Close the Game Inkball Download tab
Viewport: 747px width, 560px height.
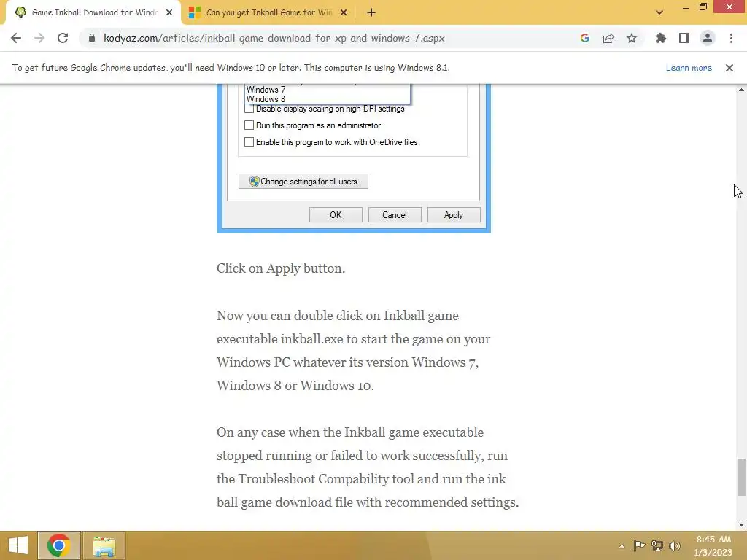click(169, 12)
